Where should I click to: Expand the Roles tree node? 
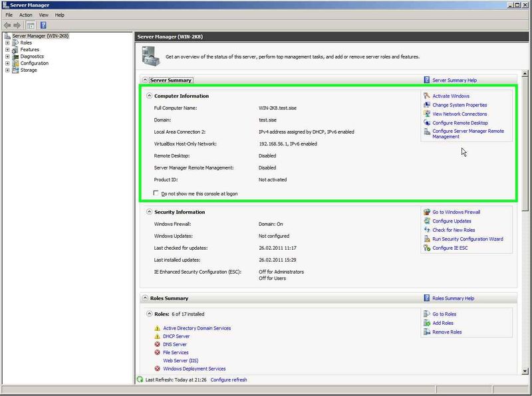(7, 43)
